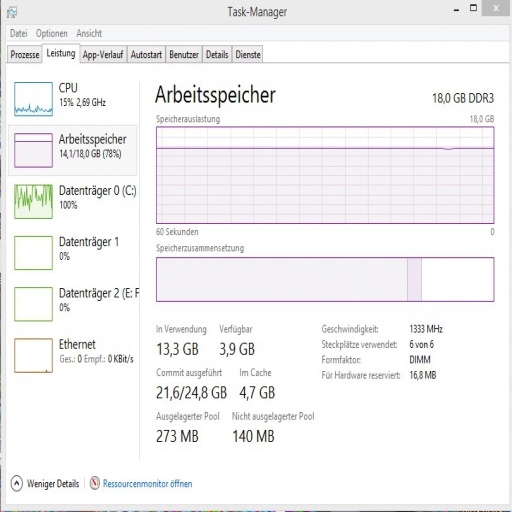Click the Task-Manager title bar app icon

pyautogui.click(x=12, y=12)
